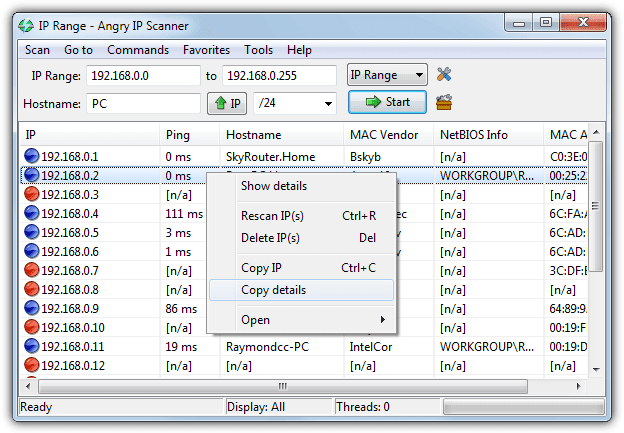Click the red status icon for 192.168.0.8
Screen dimensions: 624x433
[31, 289]
